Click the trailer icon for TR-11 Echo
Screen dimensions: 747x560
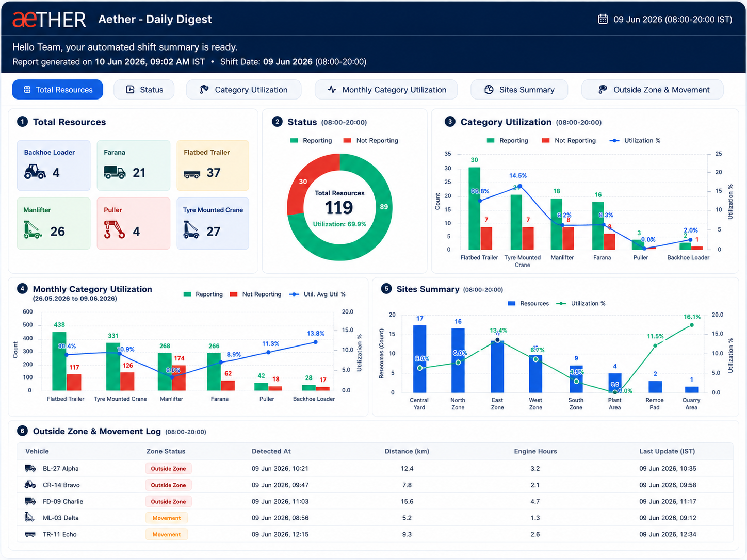[30, 535]
